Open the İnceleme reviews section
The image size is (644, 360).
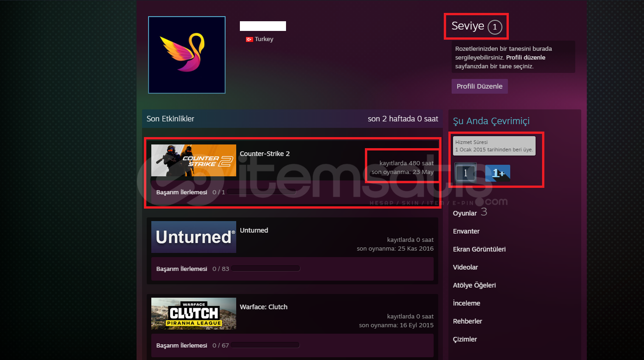(x=466, y=303)
